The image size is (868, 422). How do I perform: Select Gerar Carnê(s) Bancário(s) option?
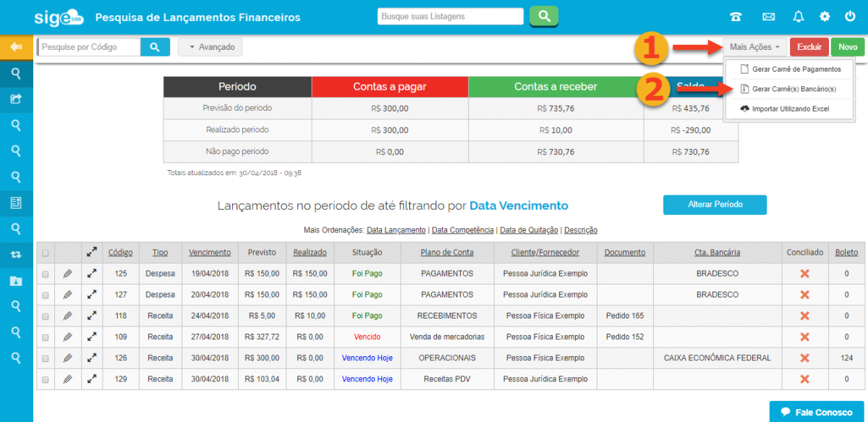pyautogui.click(x=790, y=89)
